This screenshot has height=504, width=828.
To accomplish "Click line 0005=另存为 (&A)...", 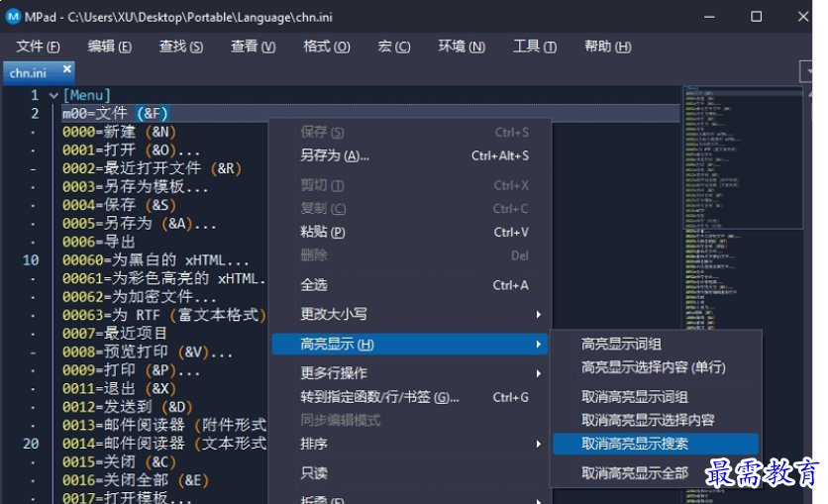I will point(140,223).
